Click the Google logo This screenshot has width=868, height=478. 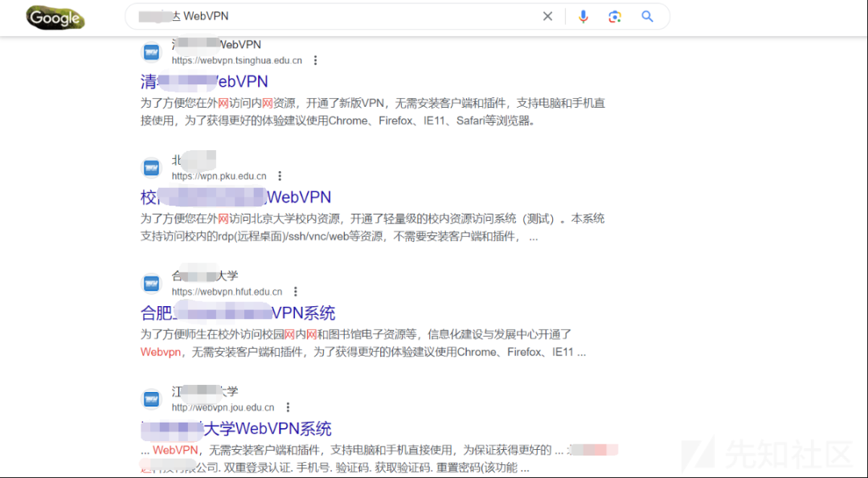pos(55,18)
